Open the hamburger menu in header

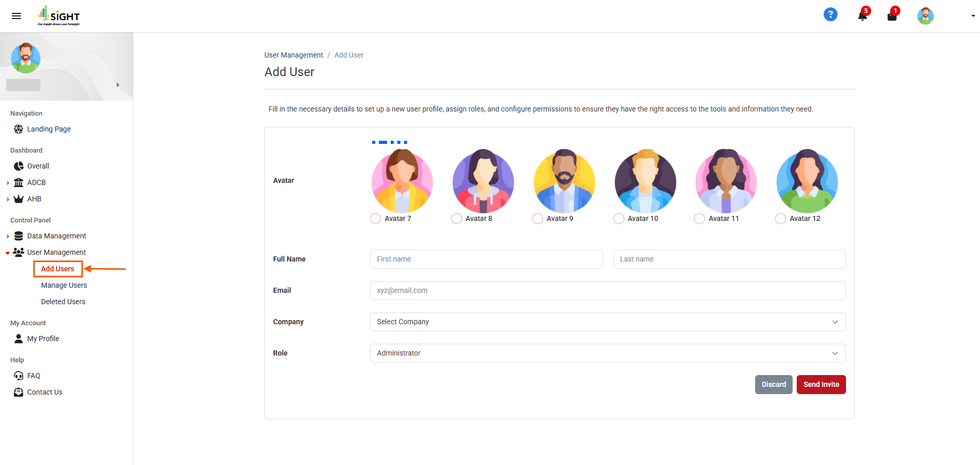(x=16, y=16)
